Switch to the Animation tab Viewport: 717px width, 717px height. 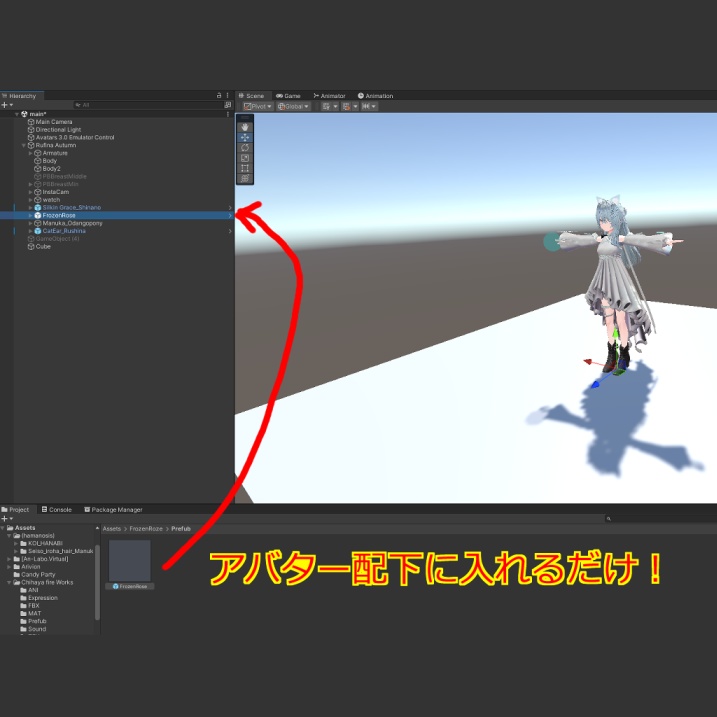pos(375,96)
